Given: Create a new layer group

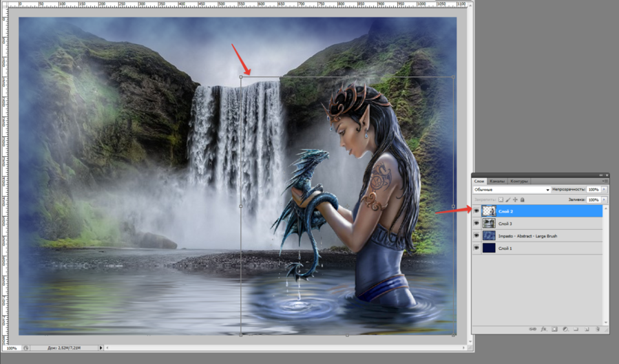Looking at the screenshot, I should (576, 329).
